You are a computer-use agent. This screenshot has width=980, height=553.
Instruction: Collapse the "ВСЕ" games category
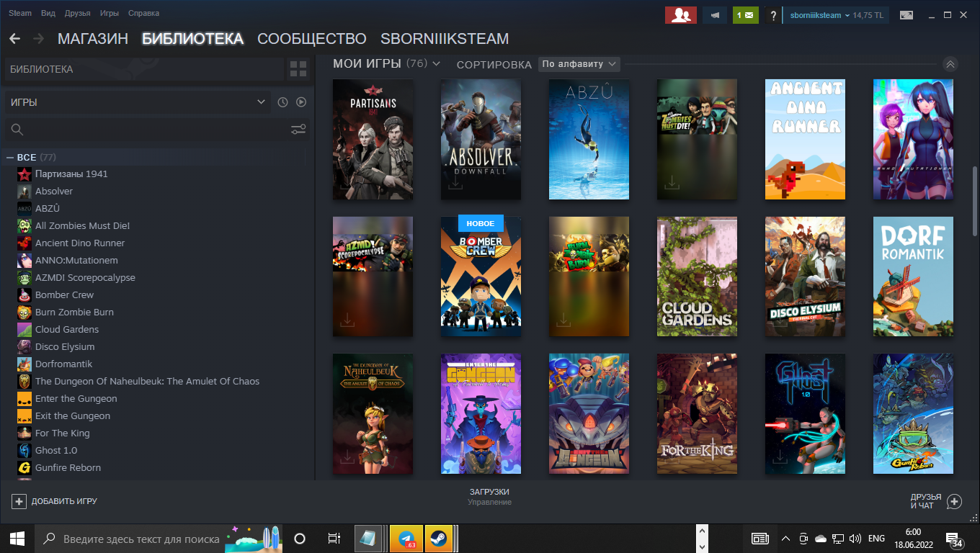point(10,157)
